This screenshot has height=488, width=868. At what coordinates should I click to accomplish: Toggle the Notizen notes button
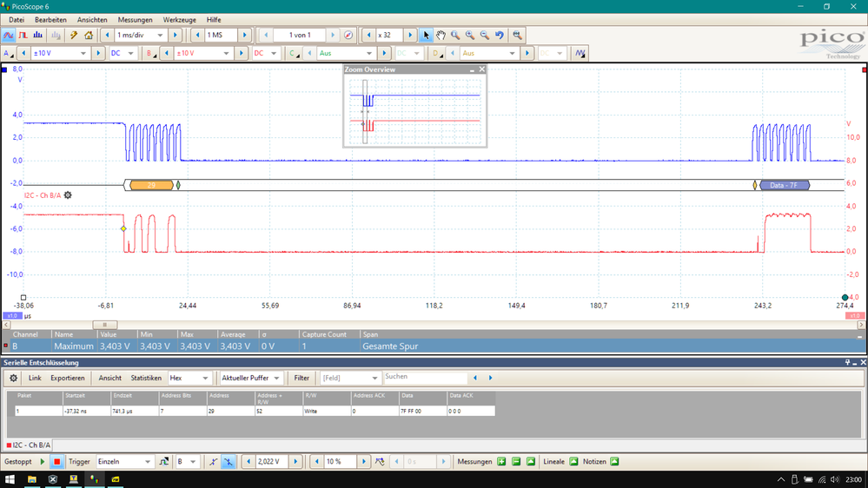(x=613, y=462)
